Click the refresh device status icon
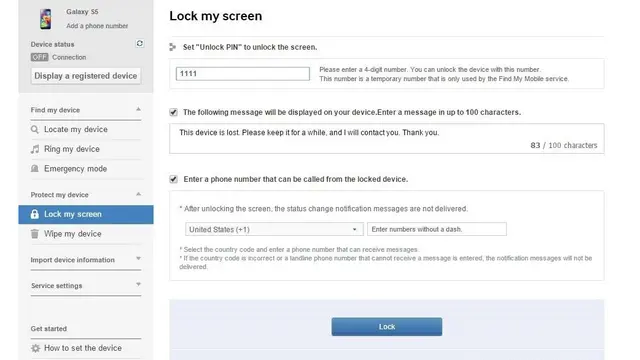This screenshot has height=360, width=640. [x=140, y=43]
